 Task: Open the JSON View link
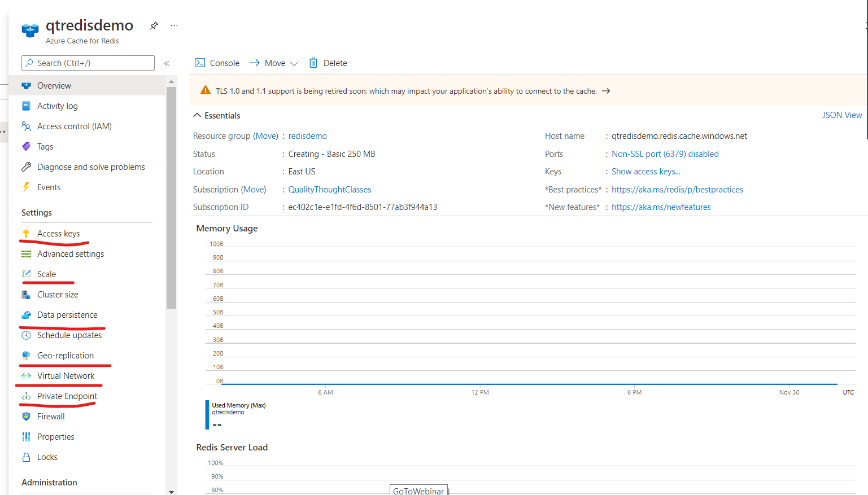click(x=842, y=115)
